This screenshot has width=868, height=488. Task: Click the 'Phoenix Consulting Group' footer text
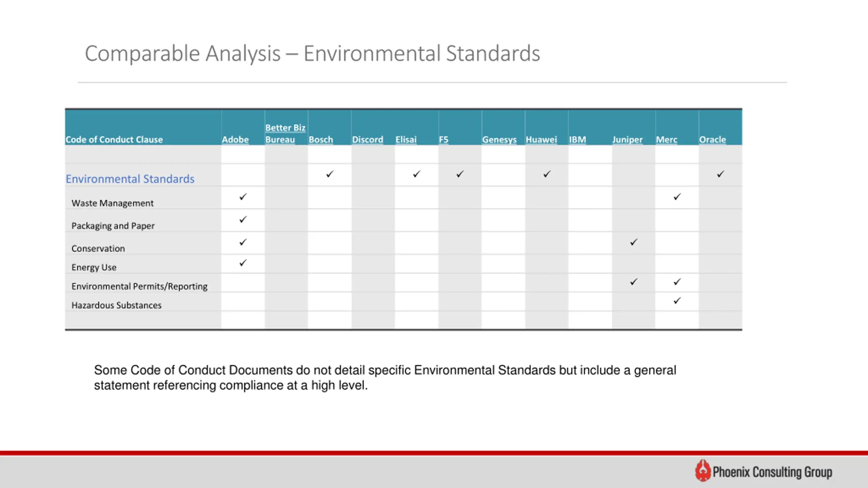pos(772,472)
